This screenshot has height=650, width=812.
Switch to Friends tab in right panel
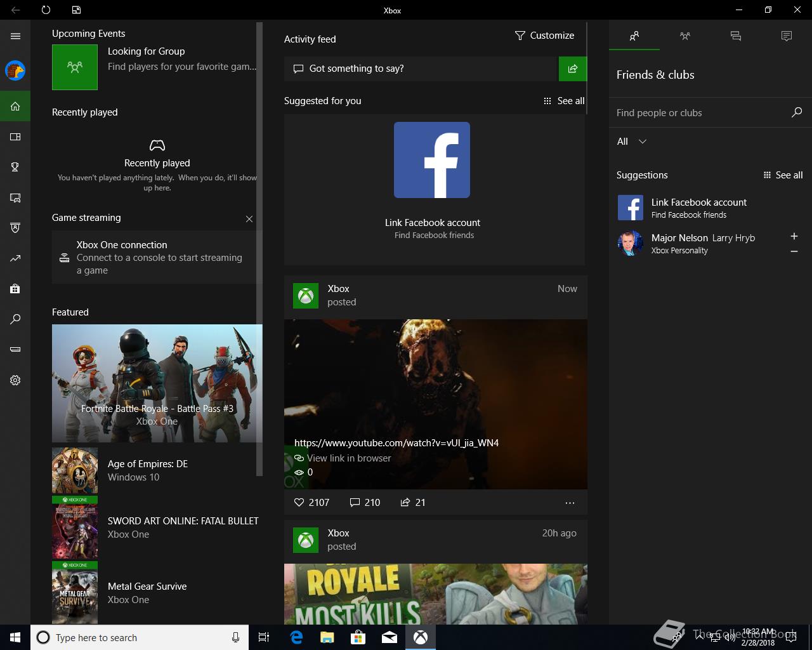pyautogui.click(x=634, y=36)
